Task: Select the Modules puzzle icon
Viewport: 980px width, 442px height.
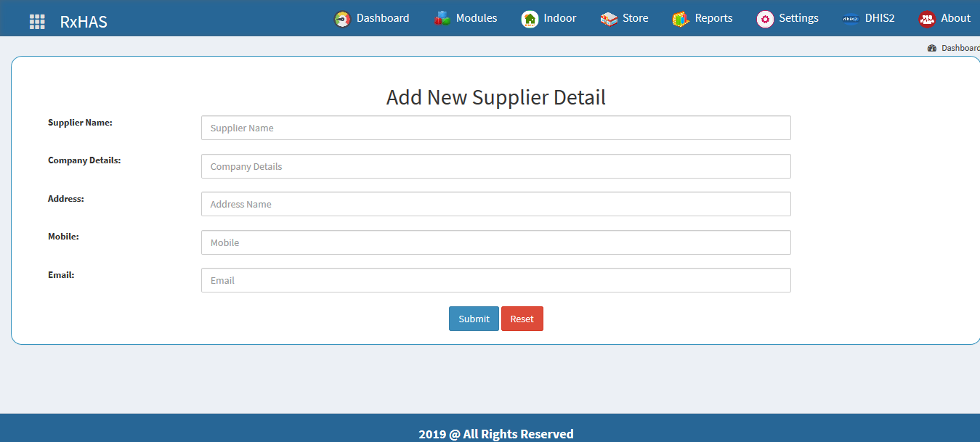Action: point(440,18)
